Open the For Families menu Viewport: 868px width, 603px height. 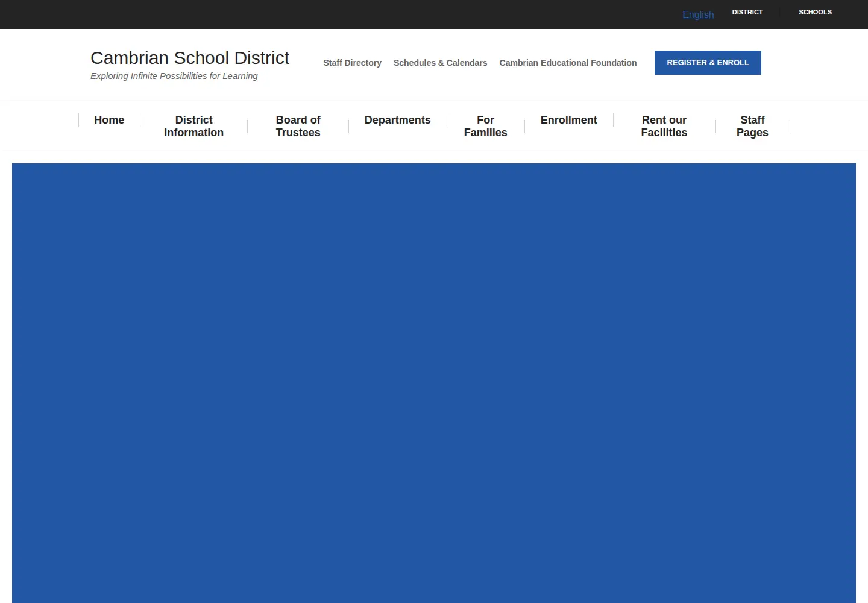coord(486,126)
